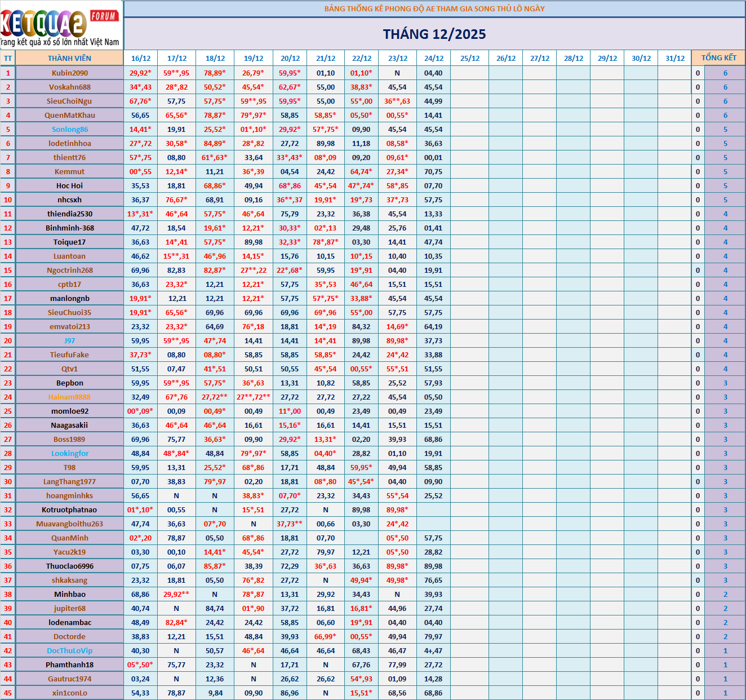Click the TỔNG KẾT column header

718,58
